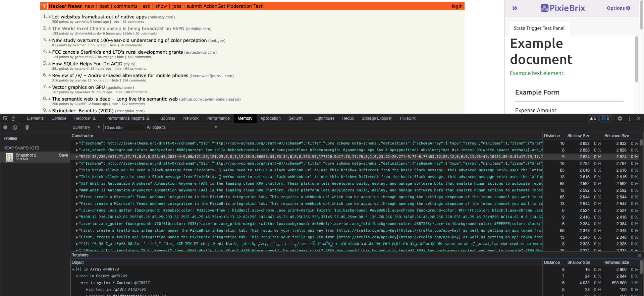
Task: Upvote 'Let websites framebust out of native apps'
Action: click(50, 16)
